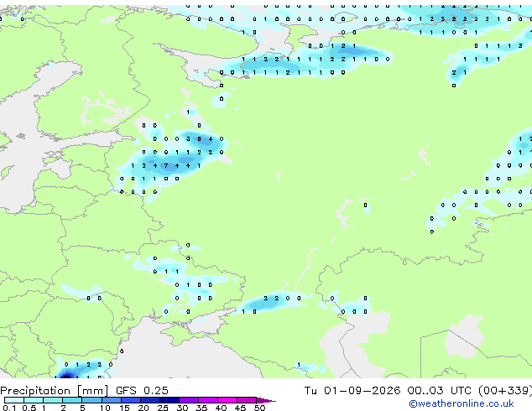
Task: Click the 1 to 2 mm legend swatch
Action: (x=53, y=400)
